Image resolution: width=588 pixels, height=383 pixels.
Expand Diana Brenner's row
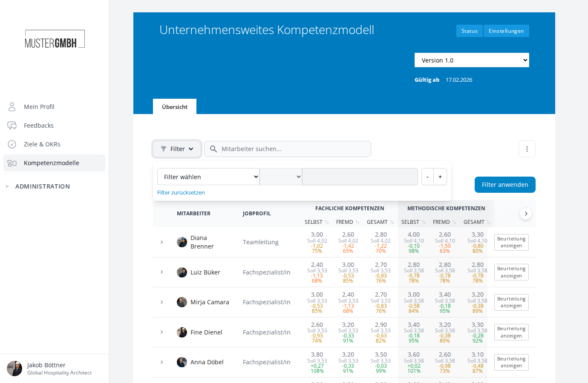pos(162,242)
